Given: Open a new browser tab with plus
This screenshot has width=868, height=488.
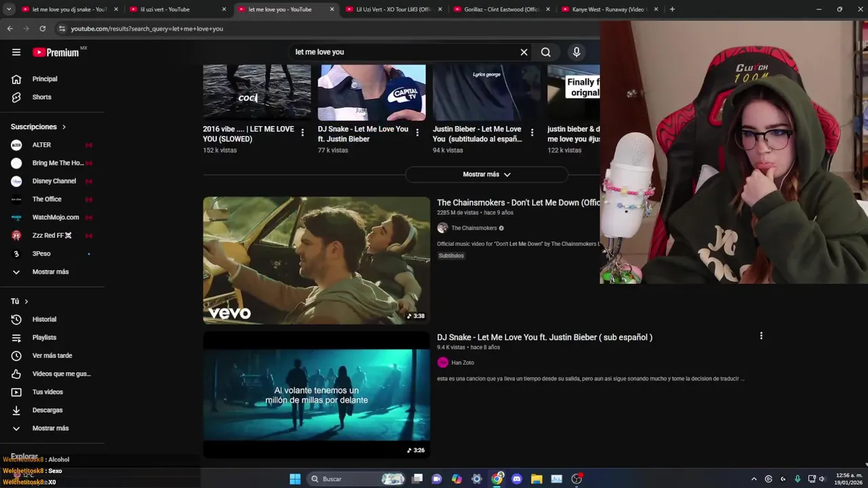Looking at the screenshot, I should pos(672,9).
